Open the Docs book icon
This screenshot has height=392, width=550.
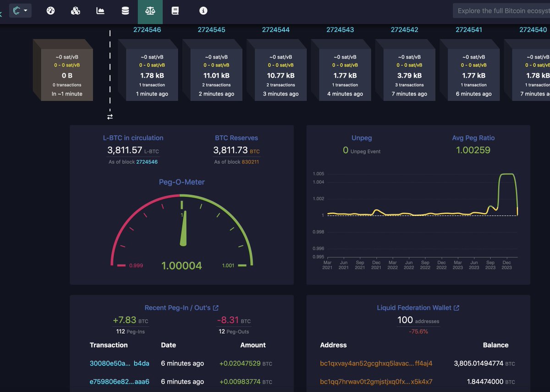coord(175,11)
